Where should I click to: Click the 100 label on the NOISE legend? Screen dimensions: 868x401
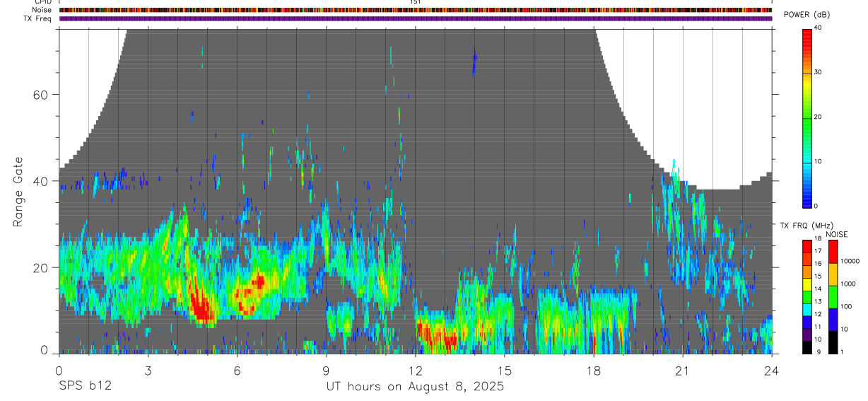(846, 306)
